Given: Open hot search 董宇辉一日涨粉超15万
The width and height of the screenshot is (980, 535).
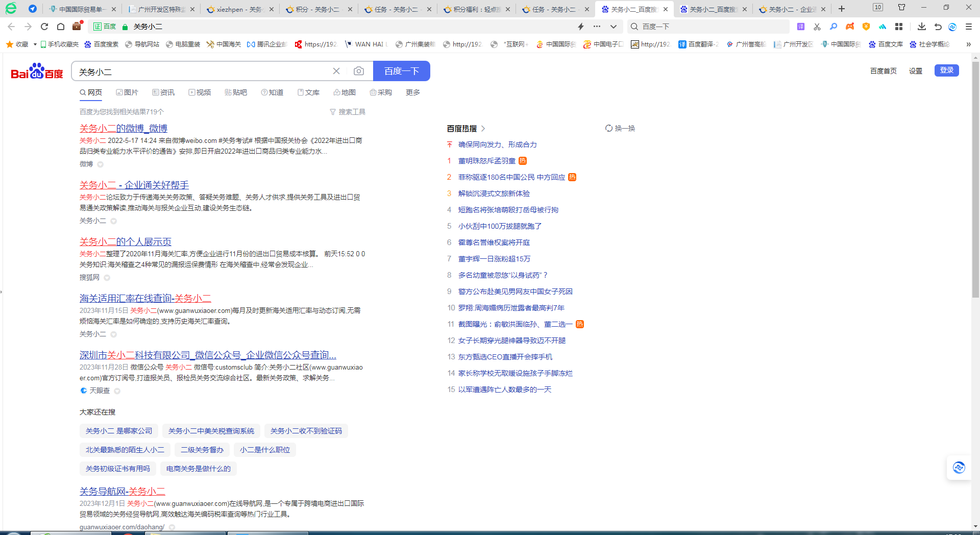Looking at the screenshot, I should click(x=494, y=259).
